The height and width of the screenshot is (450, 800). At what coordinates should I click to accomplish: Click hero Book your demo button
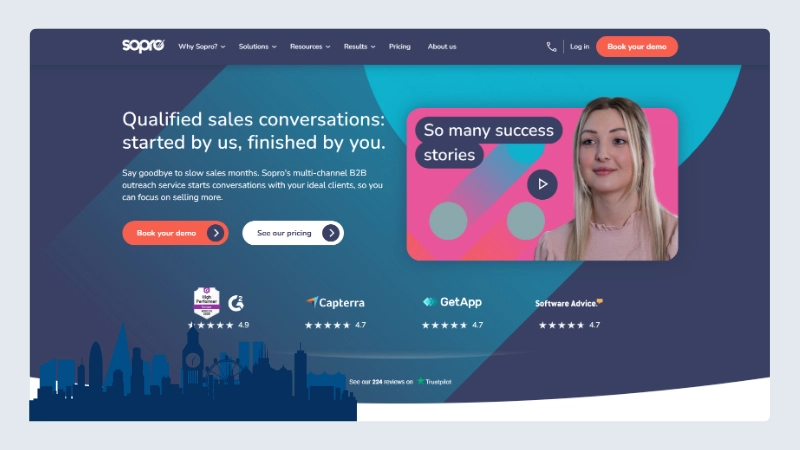[x=175, y=233]
